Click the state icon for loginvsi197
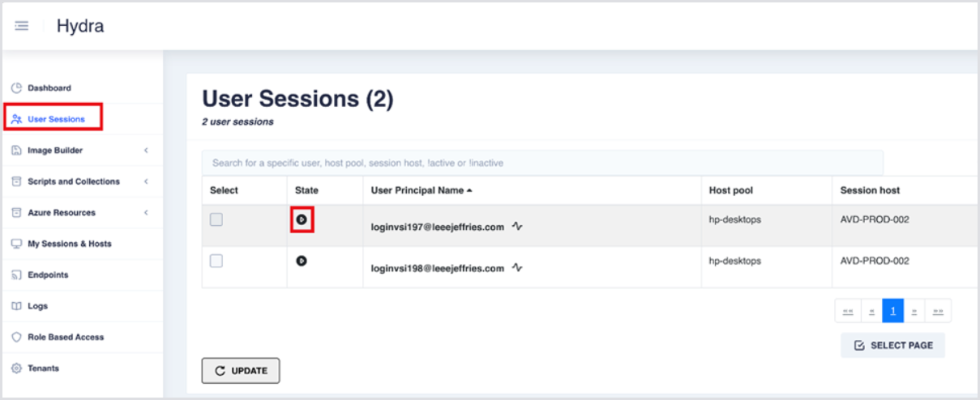This screenshot has width=980, height=400. coord(302,219)
